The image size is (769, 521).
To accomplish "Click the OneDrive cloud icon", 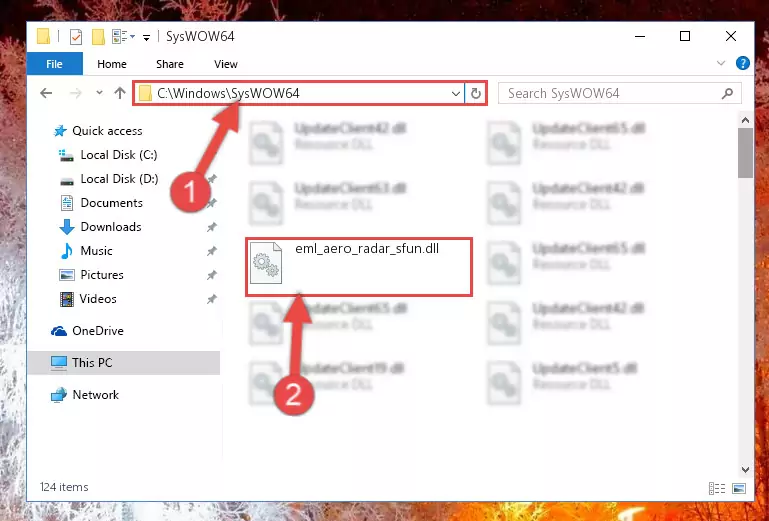I will 59,331.
